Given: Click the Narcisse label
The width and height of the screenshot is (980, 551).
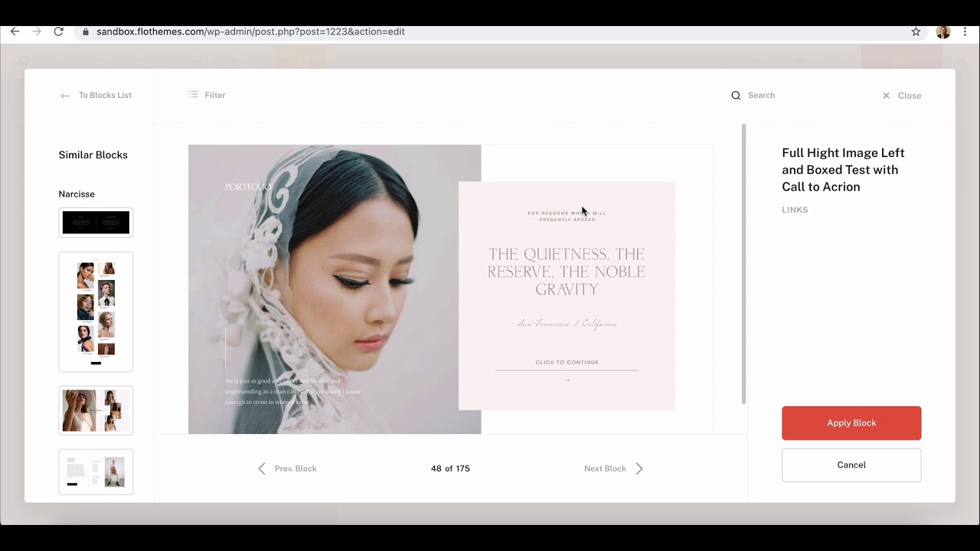Looking at the screenshot, I should [77, 194].
